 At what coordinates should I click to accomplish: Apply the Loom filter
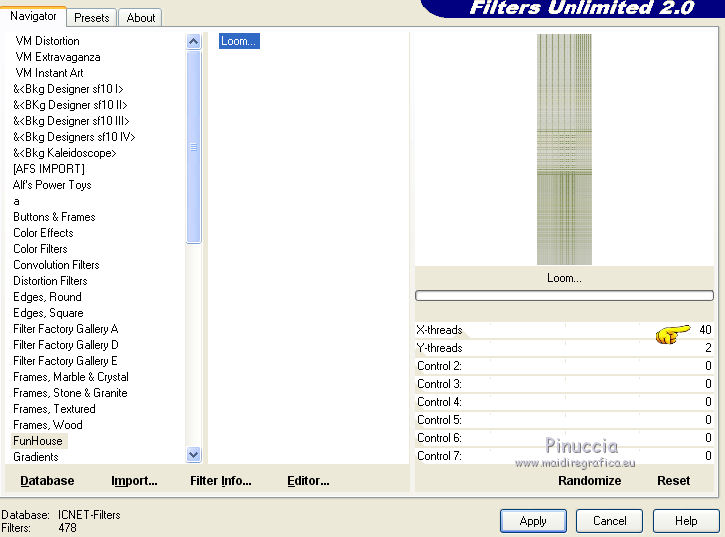[x=533, y=521]
